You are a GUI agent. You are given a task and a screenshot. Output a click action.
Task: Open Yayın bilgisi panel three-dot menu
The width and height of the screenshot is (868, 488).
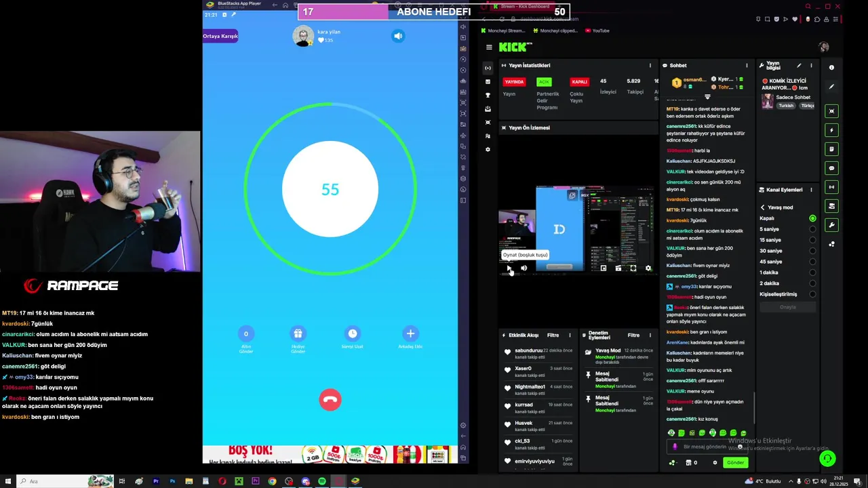(811, 66)
